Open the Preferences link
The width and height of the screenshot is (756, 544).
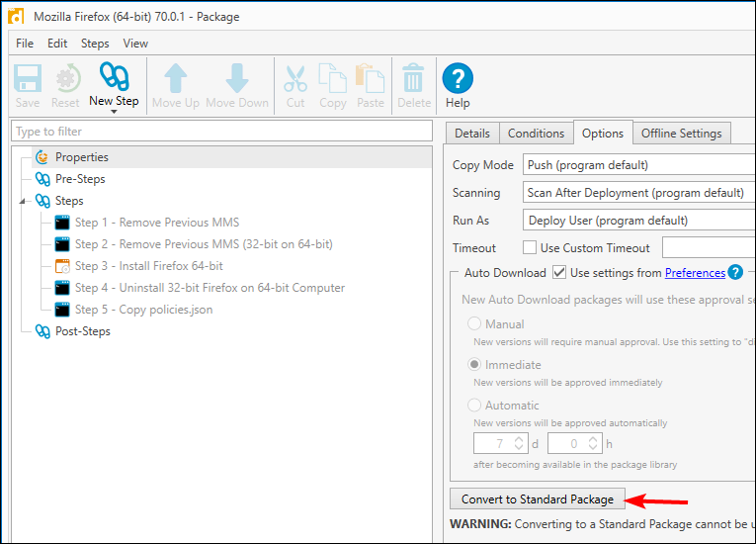point(695,273)
